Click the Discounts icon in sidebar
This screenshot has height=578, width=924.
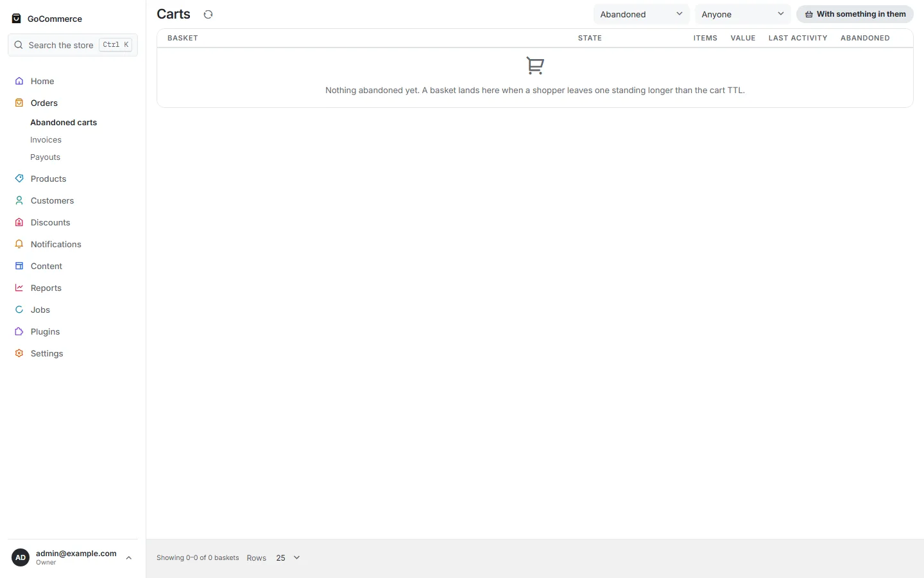coord(19,222)
